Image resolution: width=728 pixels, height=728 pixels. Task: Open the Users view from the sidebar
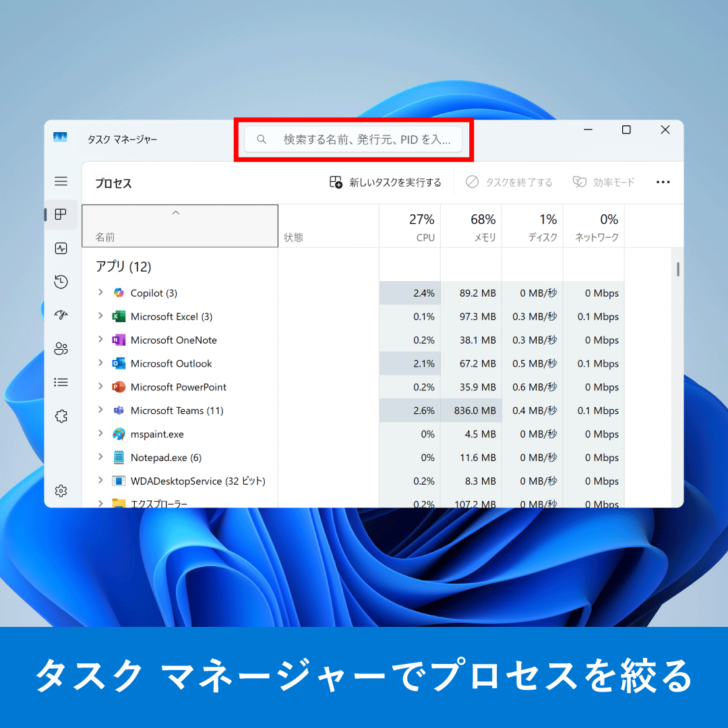pyautogui.click(x=61, y=348)
